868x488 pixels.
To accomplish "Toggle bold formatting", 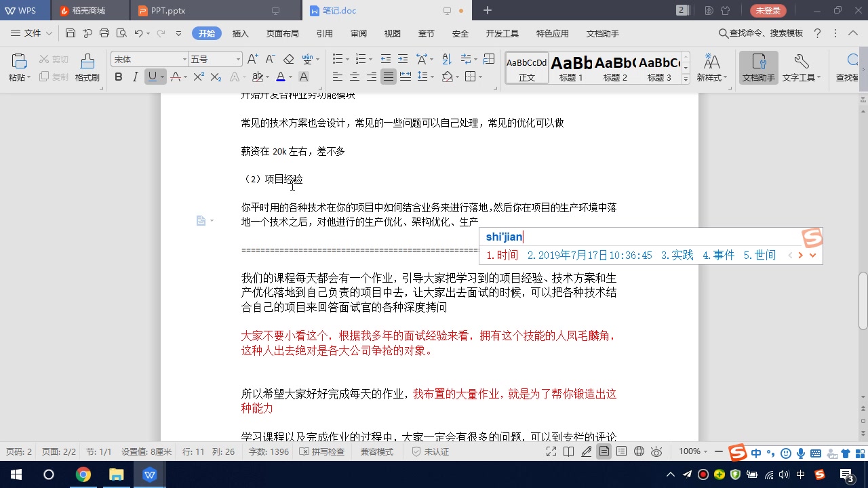I will pos(119,77).
